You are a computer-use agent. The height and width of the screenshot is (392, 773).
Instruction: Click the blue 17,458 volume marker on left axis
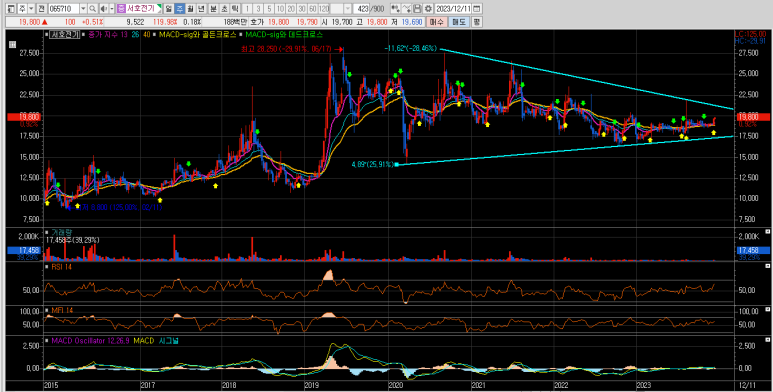[24, 250]
